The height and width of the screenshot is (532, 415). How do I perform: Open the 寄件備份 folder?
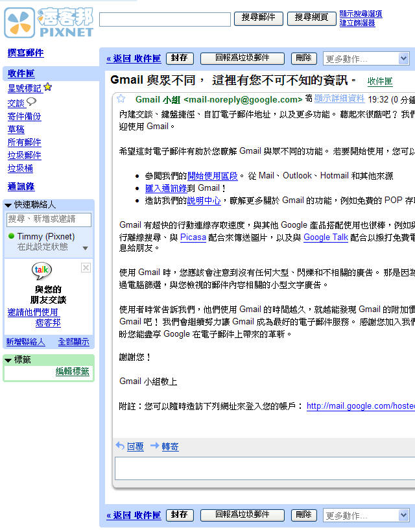[x=24, y=116]
